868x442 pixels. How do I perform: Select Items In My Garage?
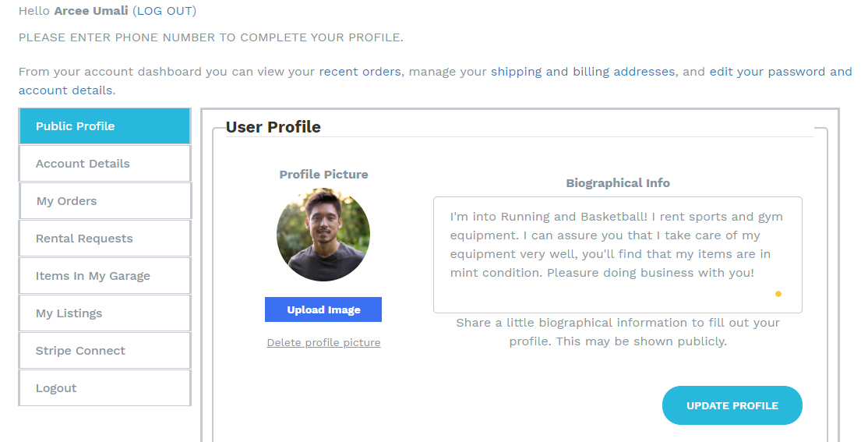point(104,276)
